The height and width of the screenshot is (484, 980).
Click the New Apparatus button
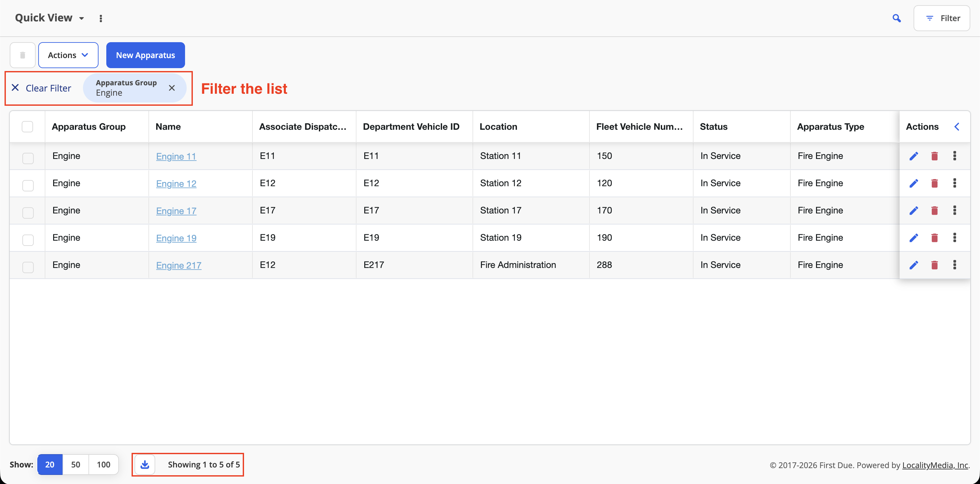coord(145,55)
